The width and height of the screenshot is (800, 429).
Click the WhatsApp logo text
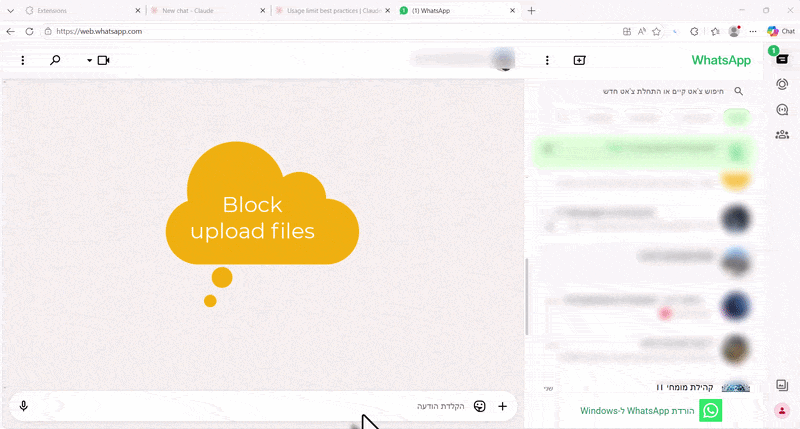pyautogui.click(x=721, y=60)
